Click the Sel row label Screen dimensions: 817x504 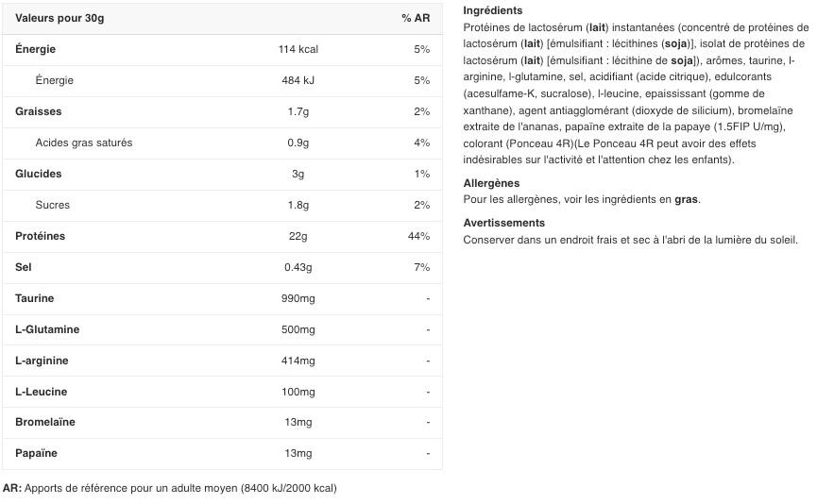[x=24, y=267]
